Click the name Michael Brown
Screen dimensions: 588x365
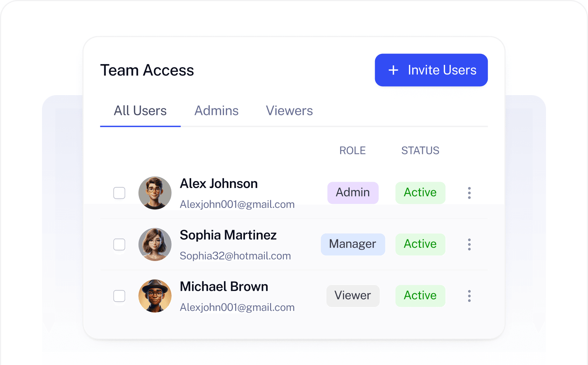(x=224, y=287)
